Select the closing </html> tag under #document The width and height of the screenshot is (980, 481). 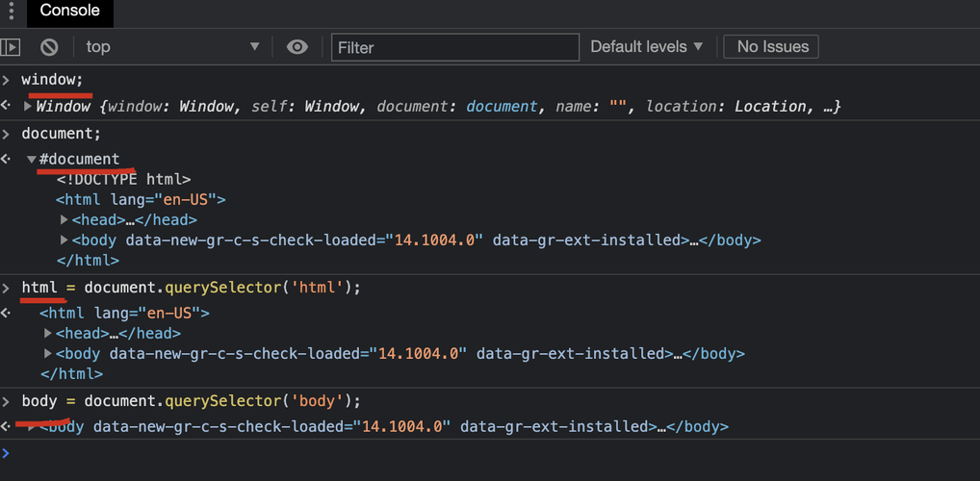[x=88, y=260]
